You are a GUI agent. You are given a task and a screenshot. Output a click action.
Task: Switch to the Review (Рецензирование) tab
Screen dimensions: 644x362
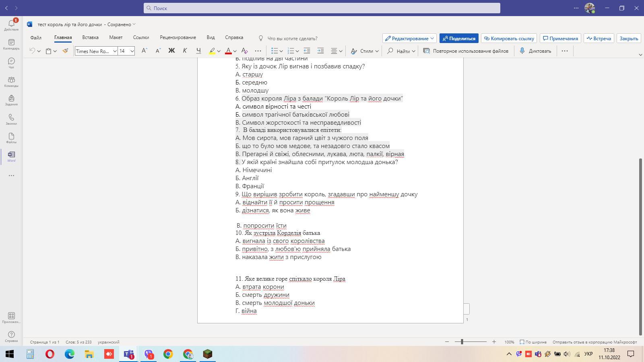pos(178,37)
